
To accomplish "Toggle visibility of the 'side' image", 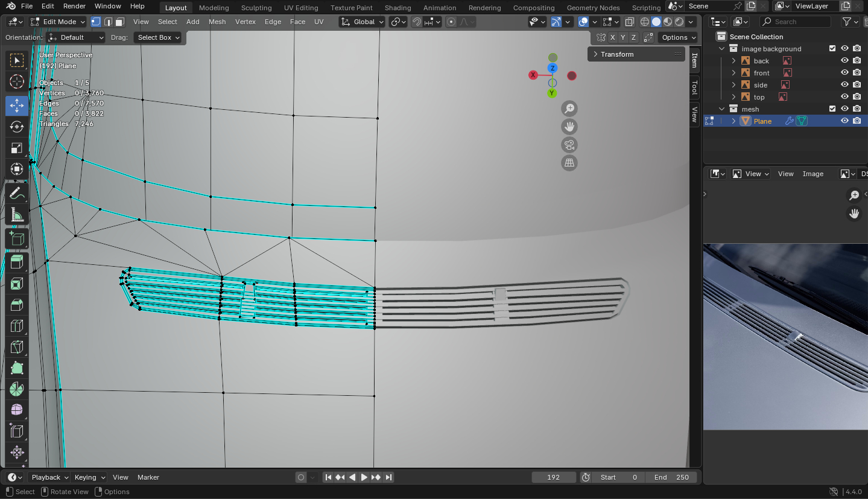I will (844, 85).
